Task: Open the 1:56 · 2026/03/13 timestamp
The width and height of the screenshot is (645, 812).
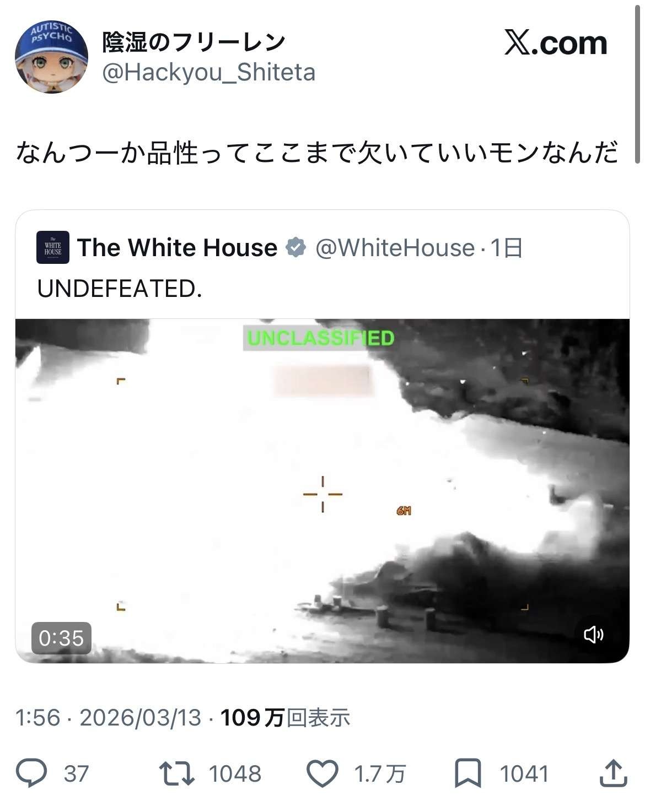Action: 108,718
